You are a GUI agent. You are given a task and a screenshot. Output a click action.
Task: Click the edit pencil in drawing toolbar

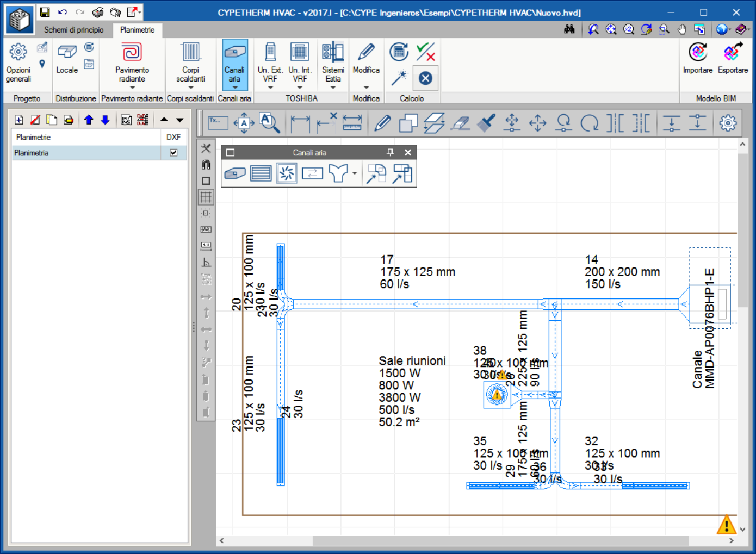point(383,123)
